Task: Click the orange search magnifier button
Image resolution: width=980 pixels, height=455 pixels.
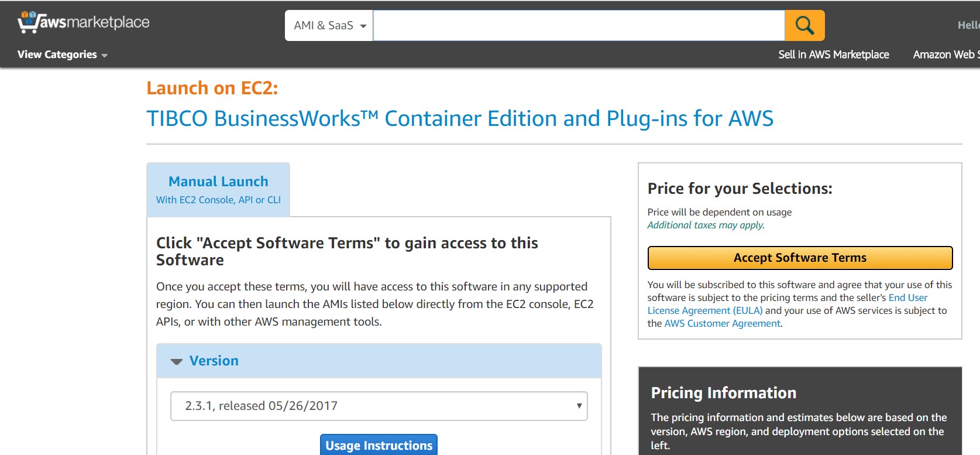Action: (x=804, y=26)
